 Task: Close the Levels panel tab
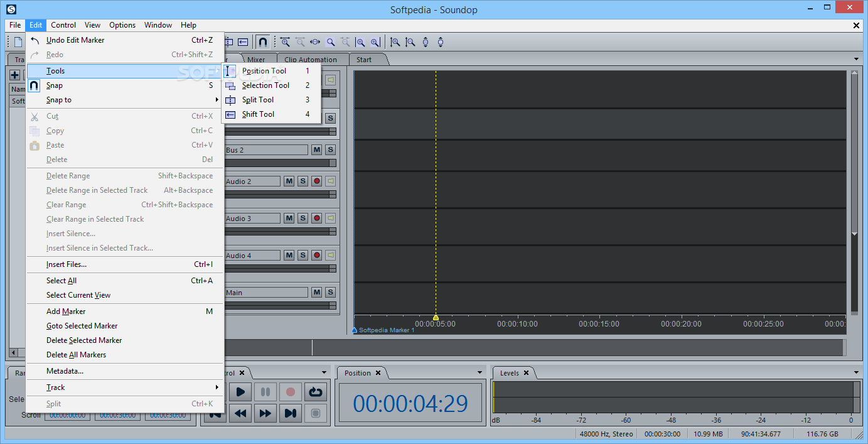coord(526,373)
